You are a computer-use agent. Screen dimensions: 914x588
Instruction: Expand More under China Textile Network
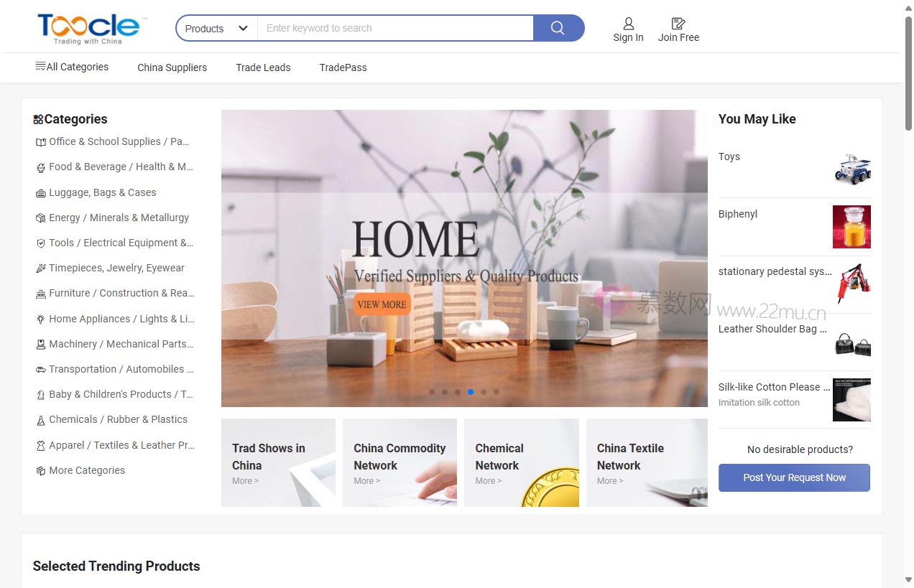pos(609,481)
